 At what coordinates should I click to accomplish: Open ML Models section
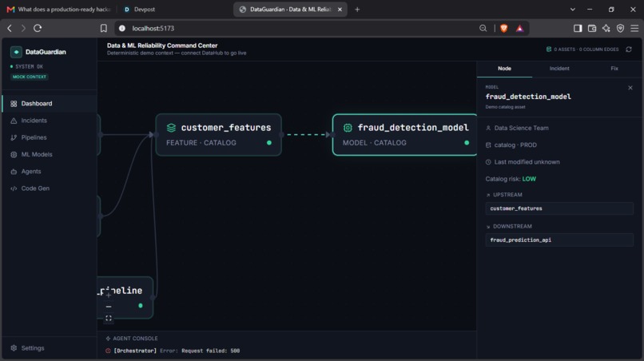point(50,154)
